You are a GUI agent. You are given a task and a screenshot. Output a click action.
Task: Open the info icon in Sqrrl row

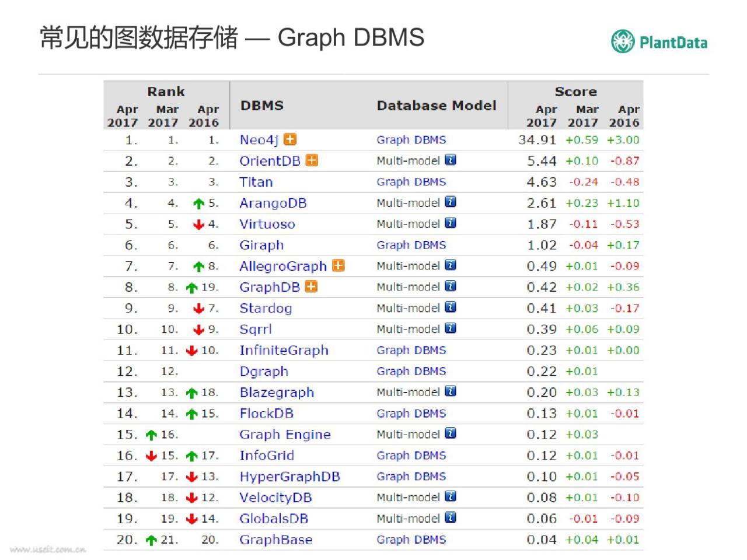(x=451, y=328)
